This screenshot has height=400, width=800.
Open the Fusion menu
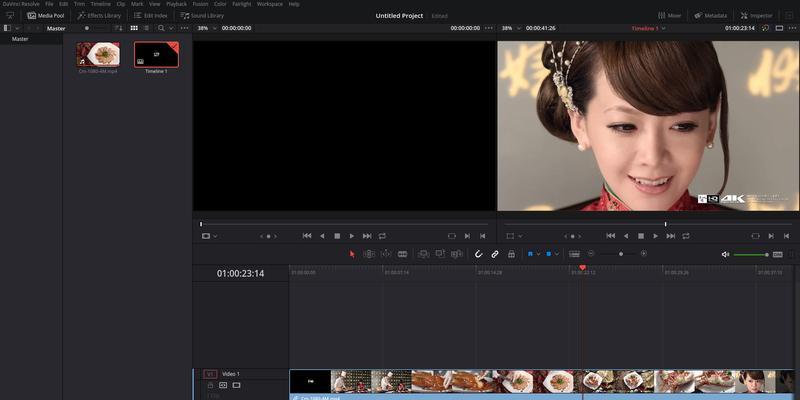click(200, 4)
